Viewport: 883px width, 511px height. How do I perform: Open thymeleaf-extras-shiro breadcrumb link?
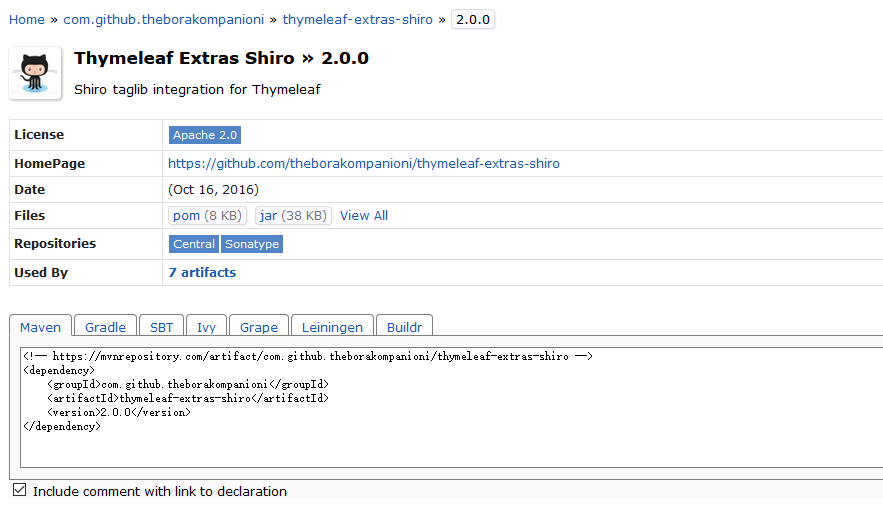coord(358,20)
